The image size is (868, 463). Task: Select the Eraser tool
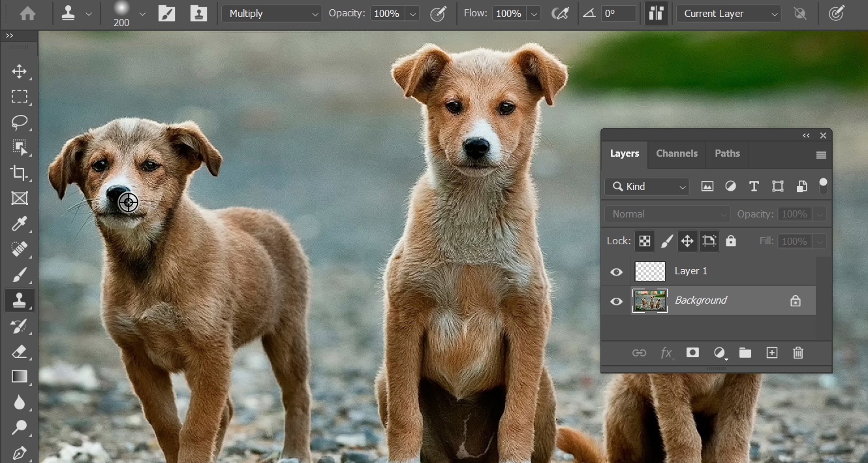20,351
